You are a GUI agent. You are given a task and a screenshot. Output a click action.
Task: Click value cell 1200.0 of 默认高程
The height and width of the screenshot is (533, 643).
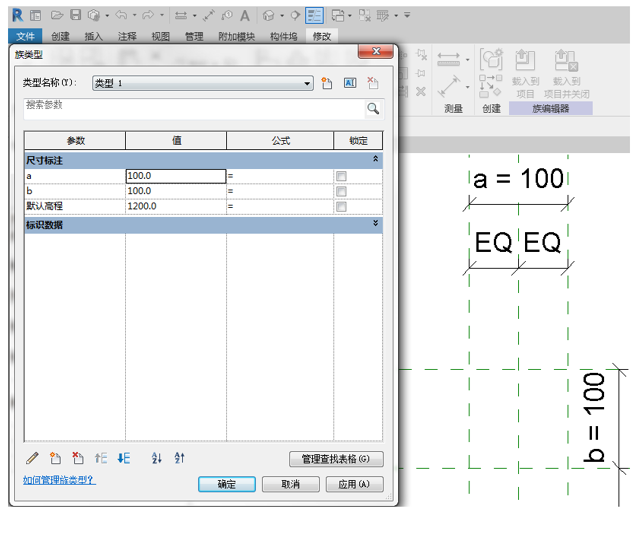point(176,206)
